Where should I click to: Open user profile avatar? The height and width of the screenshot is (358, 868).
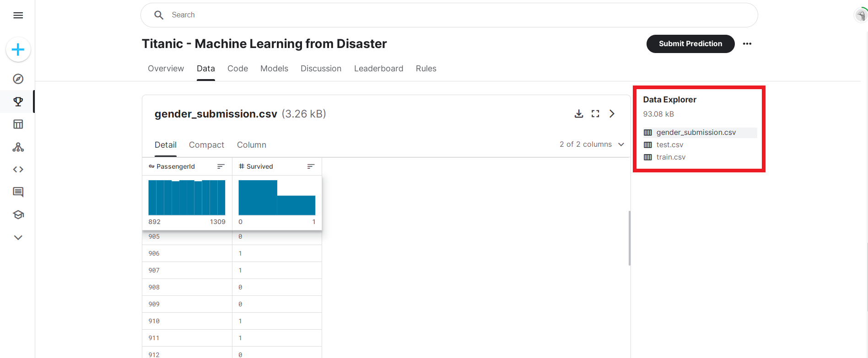click(861, 15)
